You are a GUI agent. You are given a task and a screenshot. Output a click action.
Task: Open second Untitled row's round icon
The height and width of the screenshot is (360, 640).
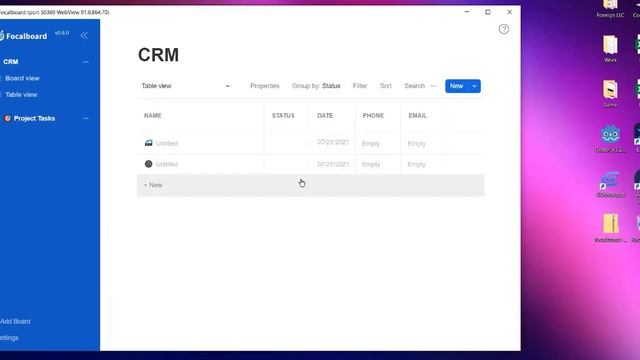pyautogui.click(x=149, y=164)
